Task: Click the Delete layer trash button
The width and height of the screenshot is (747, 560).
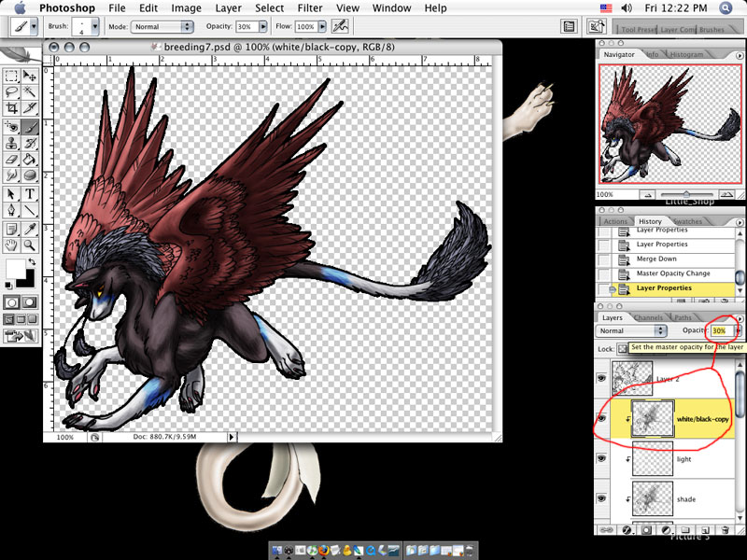Action: click(x=725, y=529)
